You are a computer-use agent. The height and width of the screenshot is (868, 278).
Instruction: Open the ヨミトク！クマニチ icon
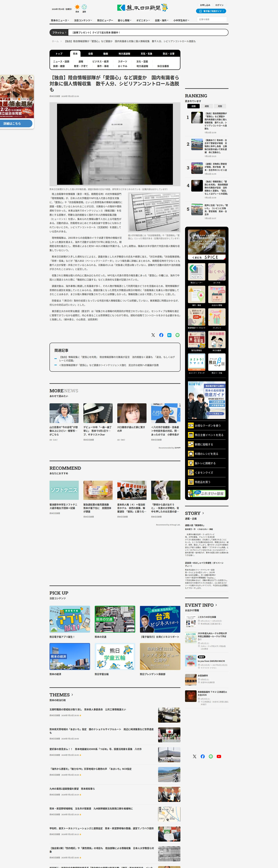point(196,362)
